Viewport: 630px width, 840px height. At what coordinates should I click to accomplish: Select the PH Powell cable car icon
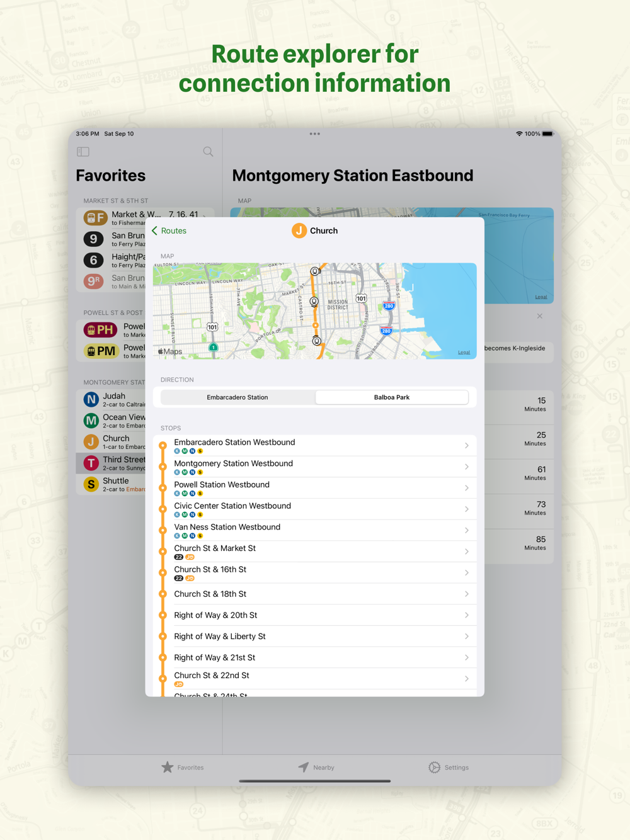[100, 329]
